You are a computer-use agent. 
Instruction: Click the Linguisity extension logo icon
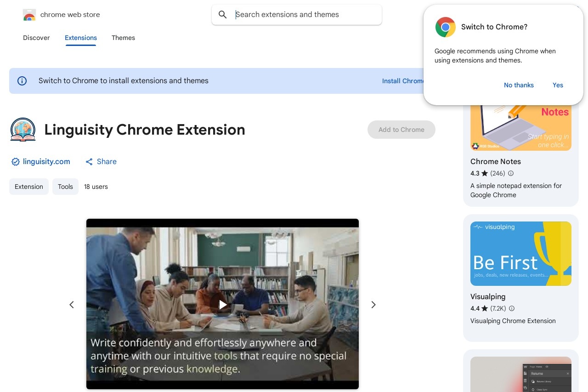point(23,130)
